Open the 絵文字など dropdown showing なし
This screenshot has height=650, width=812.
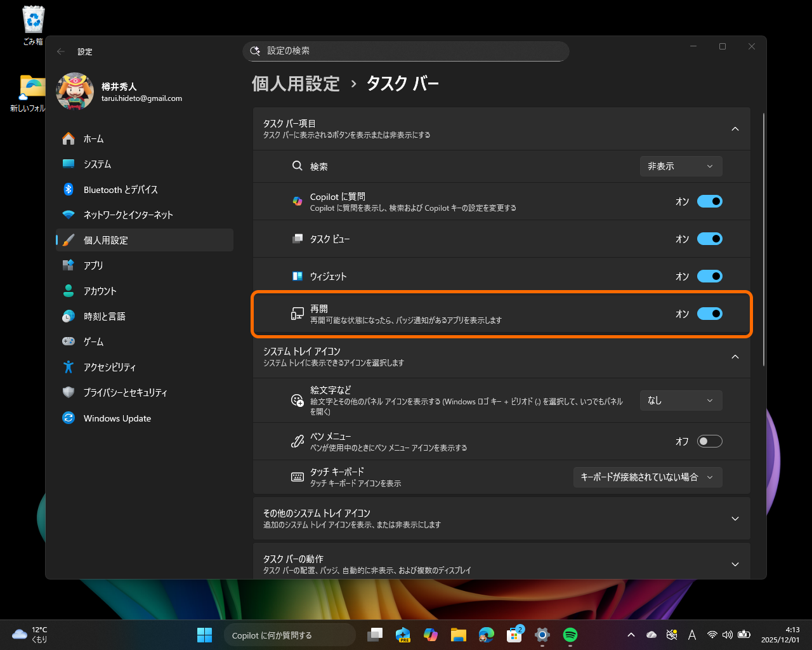pos(681,401)
